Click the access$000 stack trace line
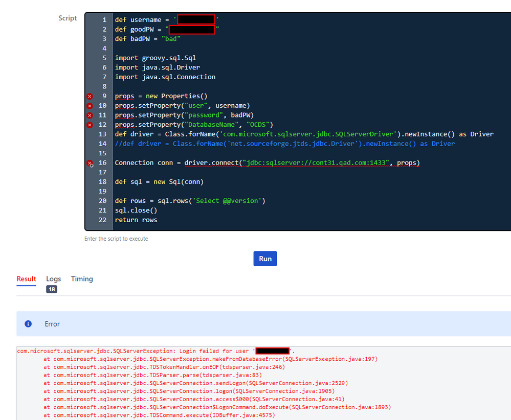 (194, 399)
